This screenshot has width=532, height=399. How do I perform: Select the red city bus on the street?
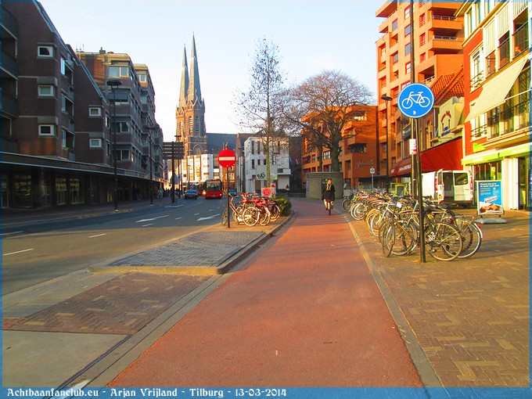(x=213, y=189)
